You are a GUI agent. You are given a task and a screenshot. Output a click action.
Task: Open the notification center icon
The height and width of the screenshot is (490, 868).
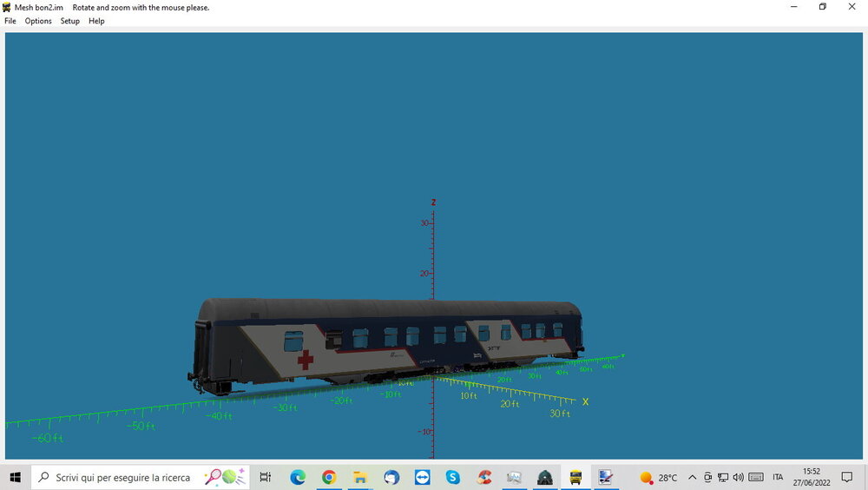[847, 477]
